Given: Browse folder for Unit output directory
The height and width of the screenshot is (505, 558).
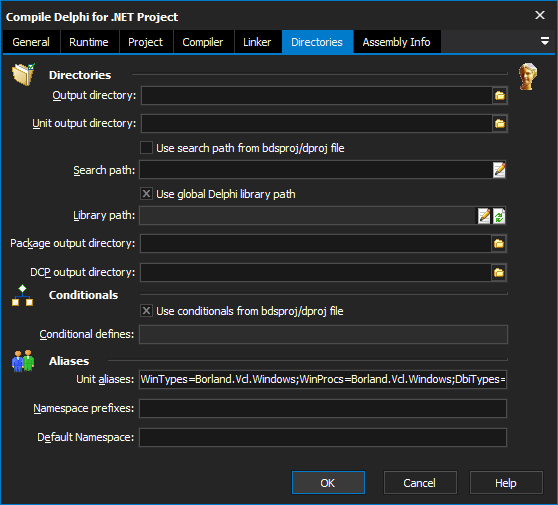Looking at the screenshot, I should click(500, 123).
